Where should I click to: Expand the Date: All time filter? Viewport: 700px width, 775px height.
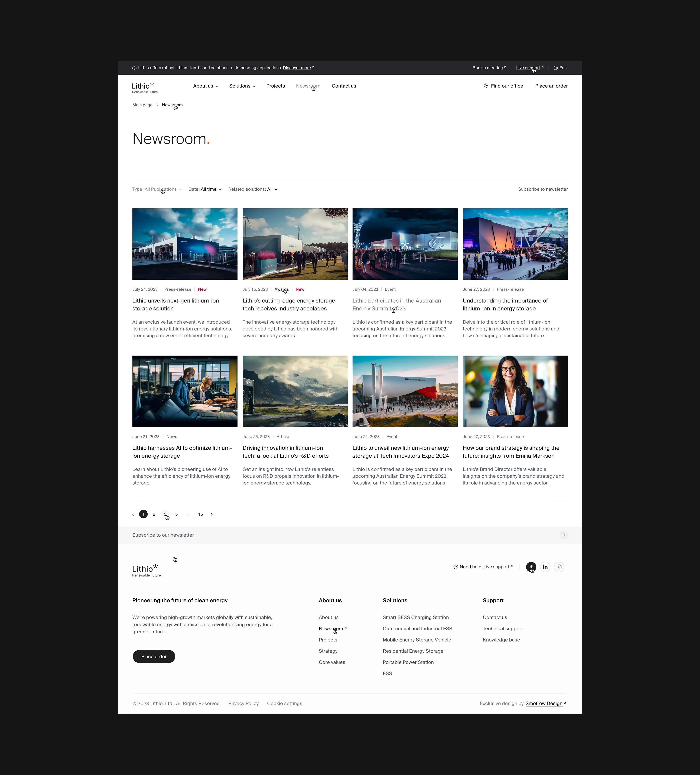pos(205,189)
